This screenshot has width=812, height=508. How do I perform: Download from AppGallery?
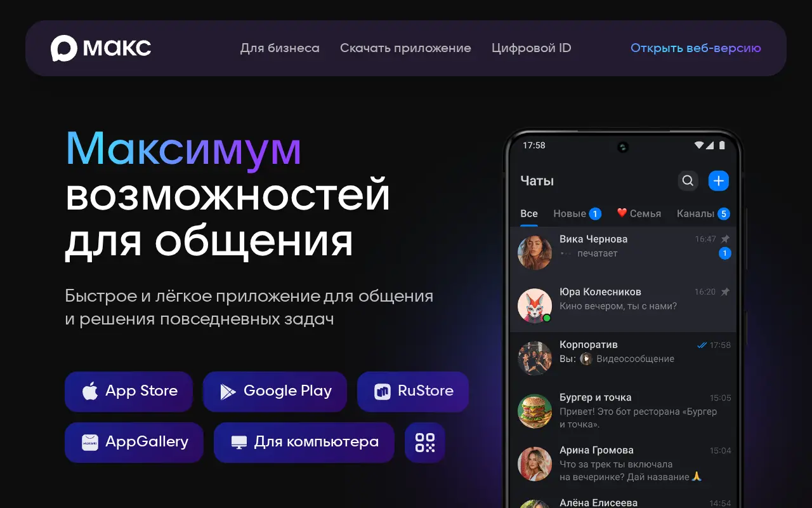[134, 442]
